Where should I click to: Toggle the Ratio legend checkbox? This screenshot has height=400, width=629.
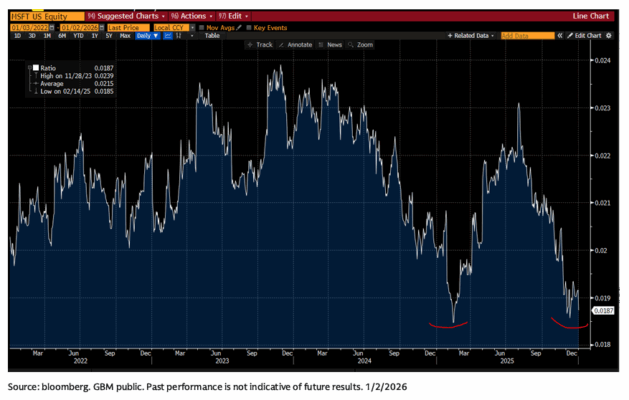pyautogui.click(x=31, y=68)
